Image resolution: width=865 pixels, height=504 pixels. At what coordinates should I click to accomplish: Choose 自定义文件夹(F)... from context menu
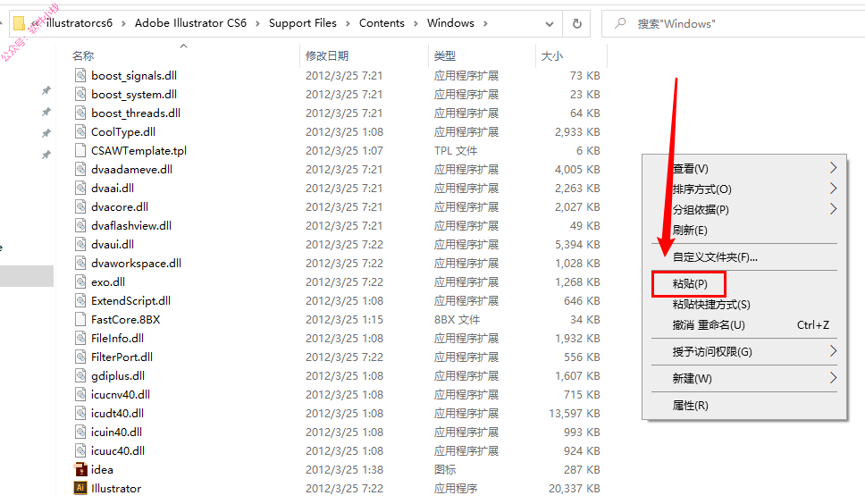click(x=744, y=257)
